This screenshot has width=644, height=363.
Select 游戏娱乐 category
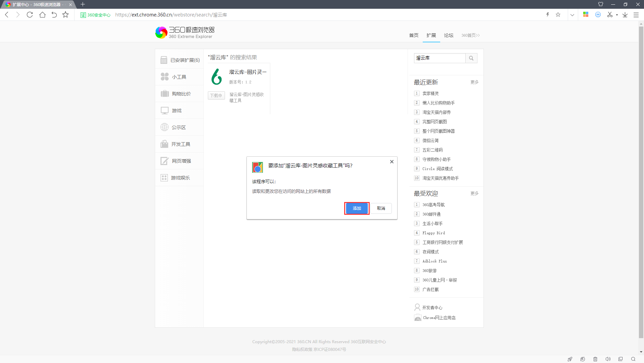(x=180, y=178)
